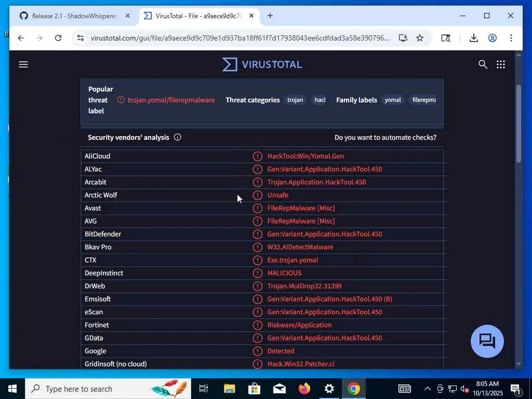Click the Emsisoft vendor name
The height and width of the screenshot is (399, 532).
(98, 299)
